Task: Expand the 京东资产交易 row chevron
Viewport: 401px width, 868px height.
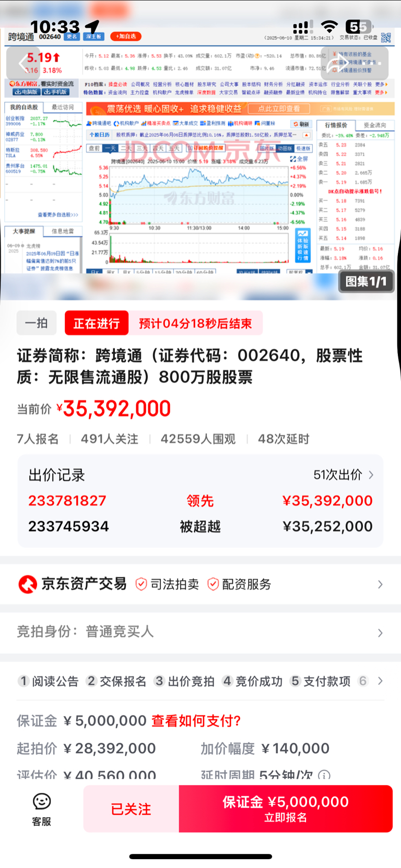Action: tap(380, 585)
